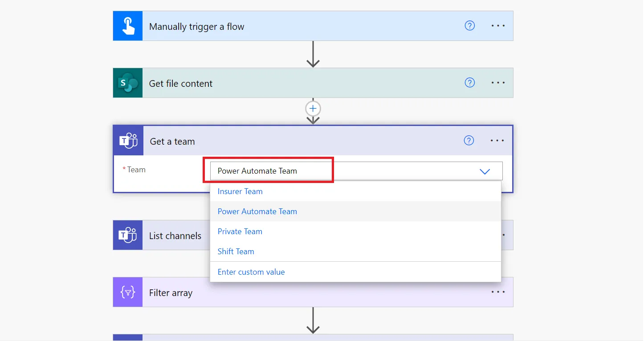Click the Manually trigger a flow touch icon
The width and height of the screenshot is (644, 341).
128,26
